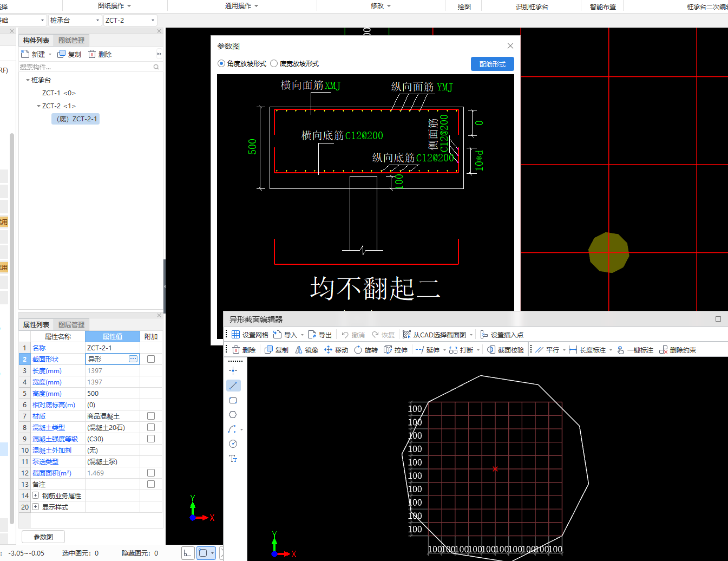This screenshot has height=561, width=728.
Task: Click the 导入 import icon
Action: [277, 335]
